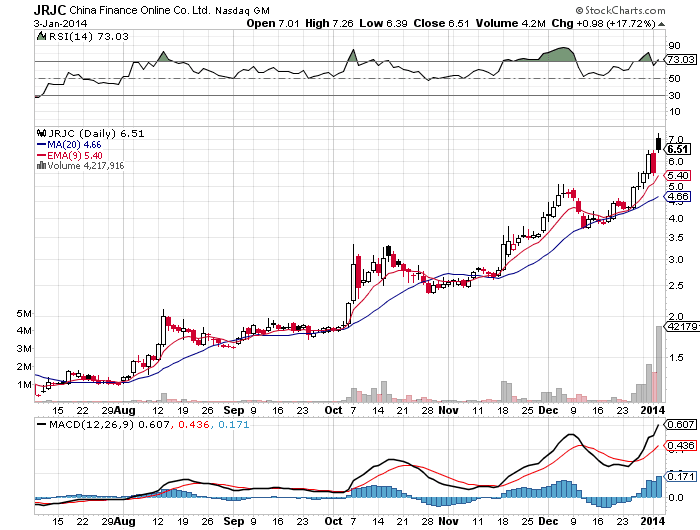Click the 3.0 price axis label
This screenshot has height=530, width=700.
click(x=675, y=260)
